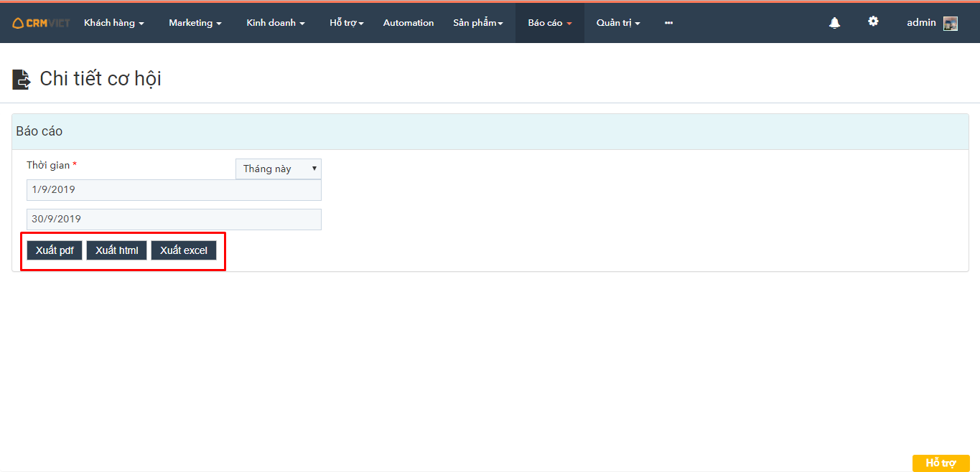This screenshot has height=472, width=980.
Task: Click the Xuất pdf button
Action: [x=55, y=250]
